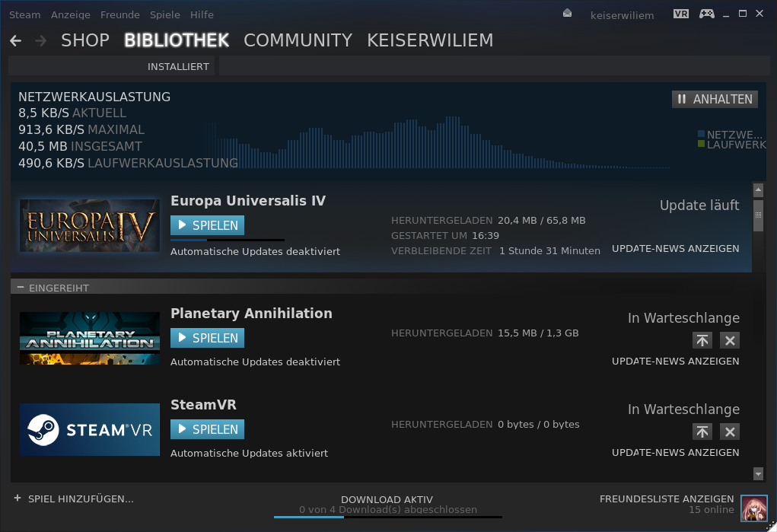Click the SteamVR title text

tap(203, 405)
